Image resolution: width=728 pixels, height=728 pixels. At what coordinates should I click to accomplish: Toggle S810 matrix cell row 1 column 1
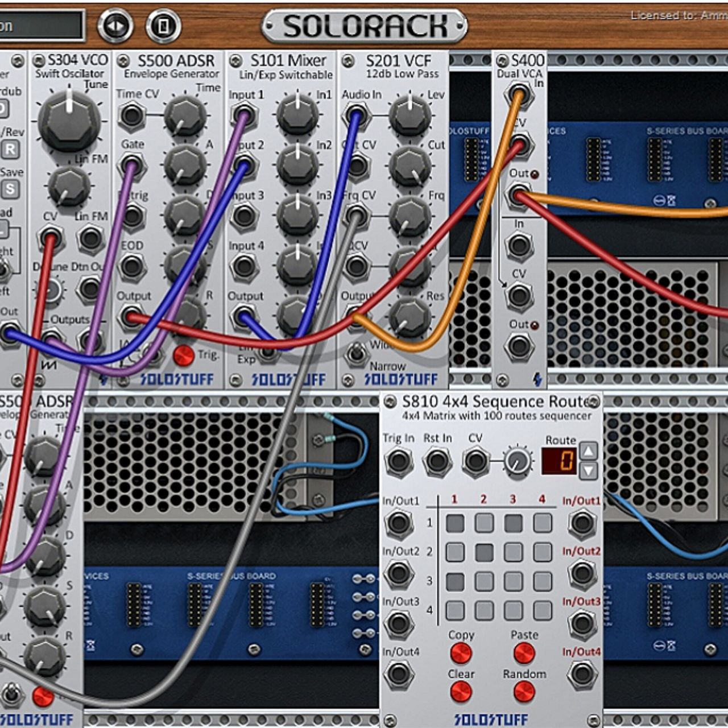click(455, 523)
